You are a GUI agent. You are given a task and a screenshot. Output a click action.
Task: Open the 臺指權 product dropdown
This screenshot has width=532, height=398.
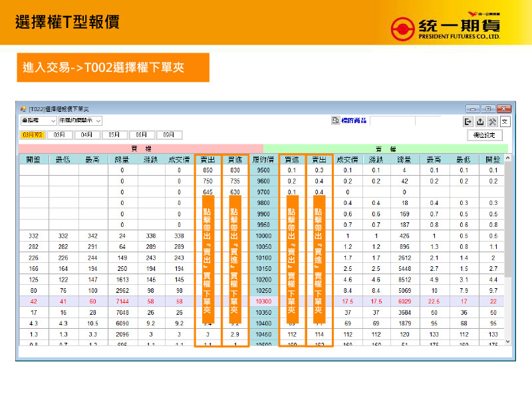point(38,120)
